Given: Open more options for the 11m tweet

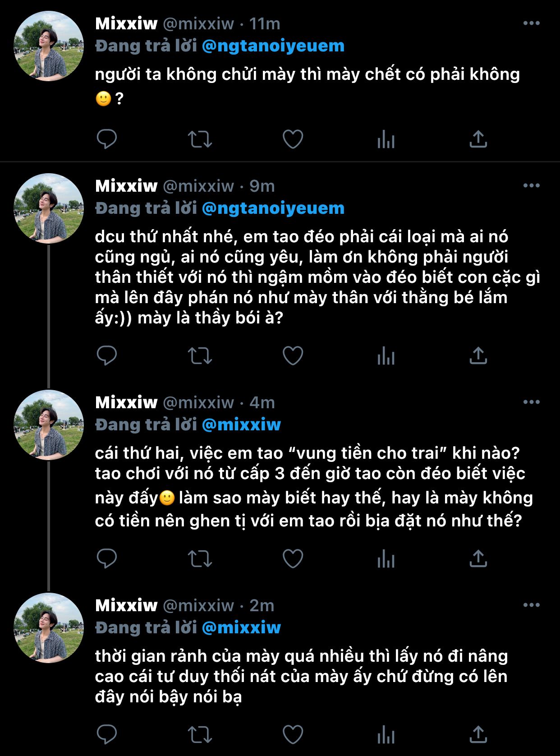Looking at the screenshot, I should pos(531,23).
